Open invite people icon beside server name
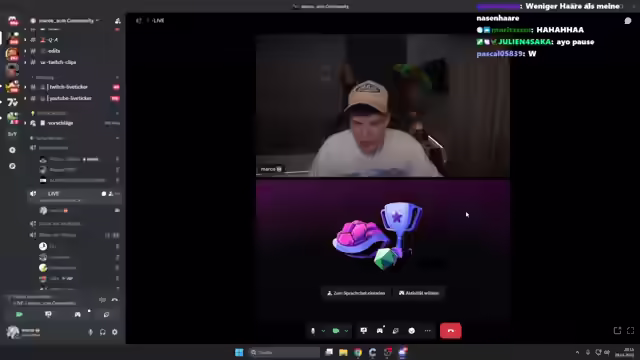Image resolution: width=640 pixels, height=360 pixels. pyautogui.click(x=118, y=20)
